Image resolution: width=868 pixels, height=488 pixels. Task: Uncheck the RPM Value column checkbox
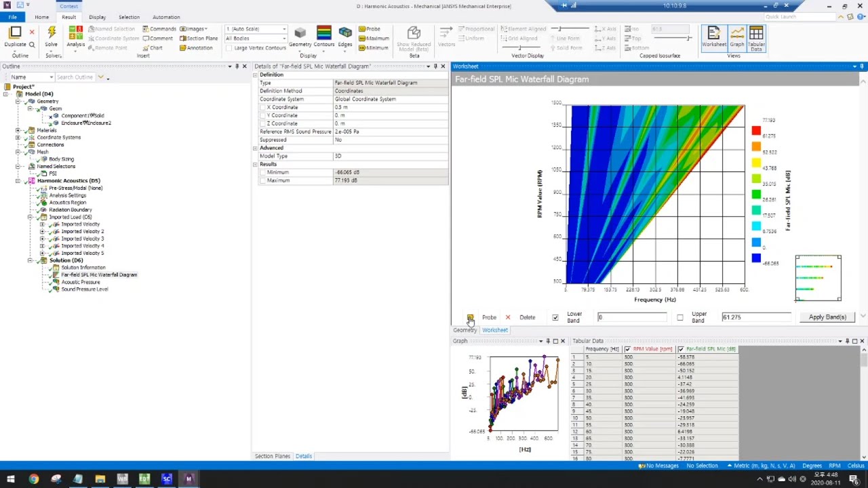point(627,349)
